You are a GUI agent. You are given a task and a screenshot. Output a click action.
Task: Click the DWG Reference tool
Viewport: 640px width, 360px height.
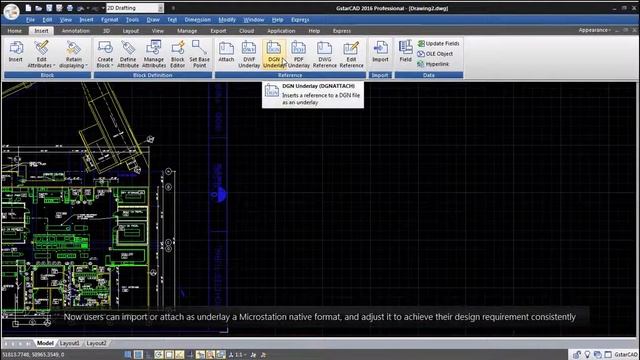[x=324, y=54]
